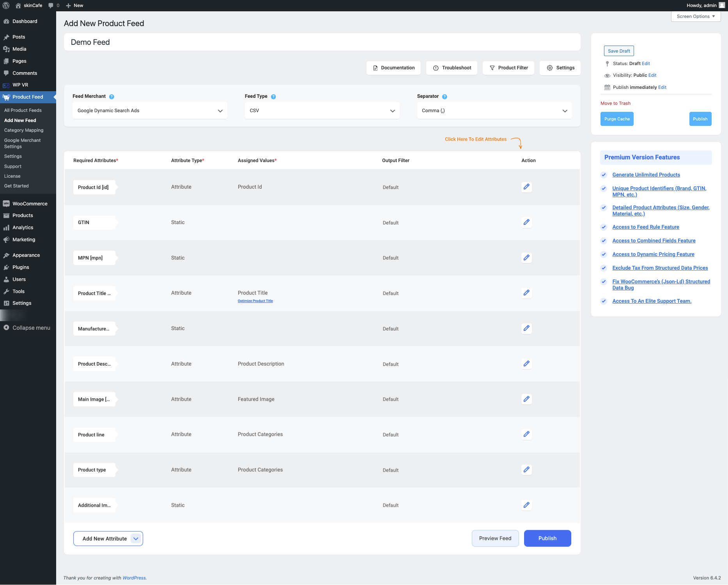Click Save Draft button
The height and width of the screenshot is (585, 728).
pos(619,51)
